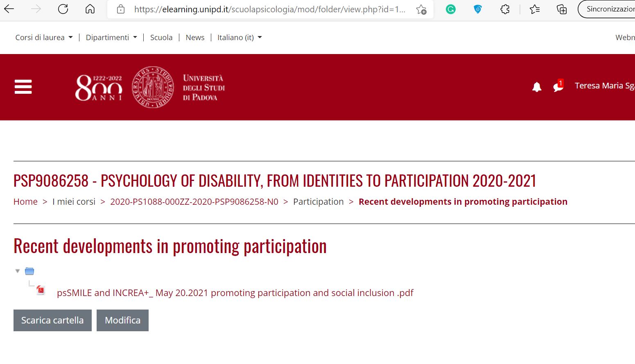This screenshot has width=635, height=364.
Task: Expand the Dipartimenti dropdown
Action: [x=111, y=37]
